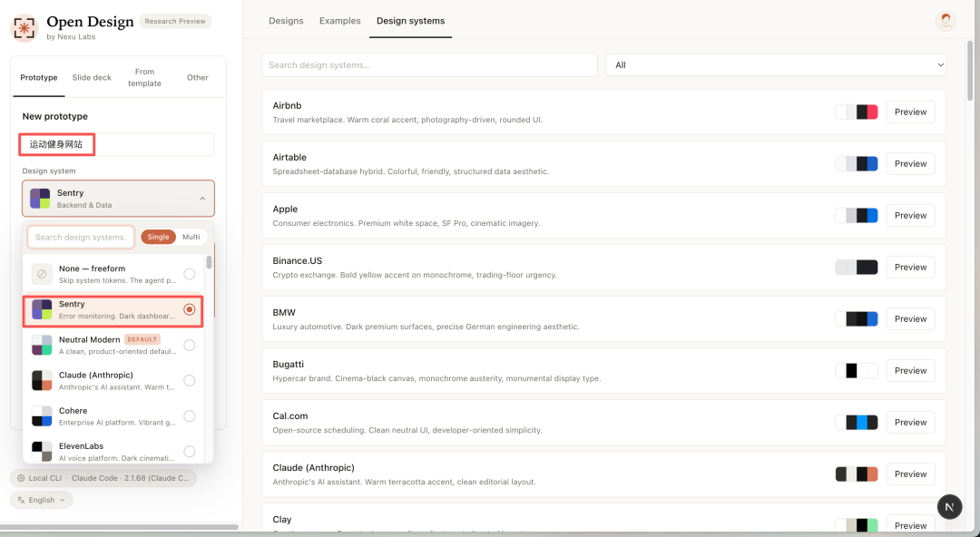The width and height of the screenshot is (980, 537).
Task: Select the Neutral Modern radio button
Action: [x=190, y=345]
